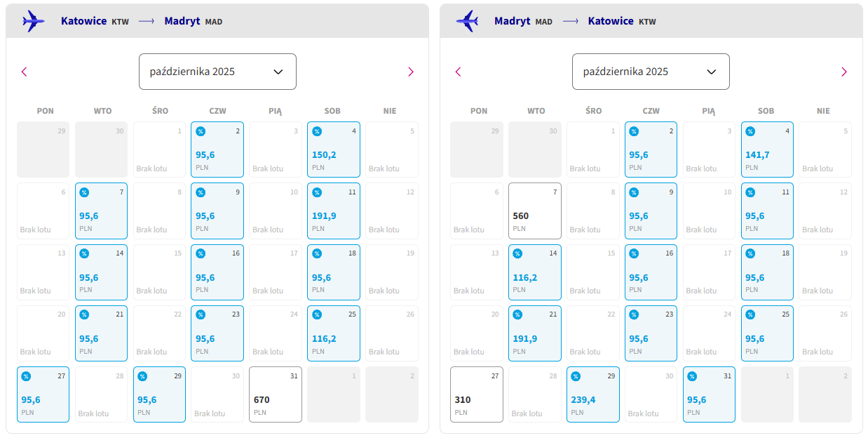The image size is (868, 438).
Task: Select return October 7 fare 560 PLN
Action: pos(535,211)
